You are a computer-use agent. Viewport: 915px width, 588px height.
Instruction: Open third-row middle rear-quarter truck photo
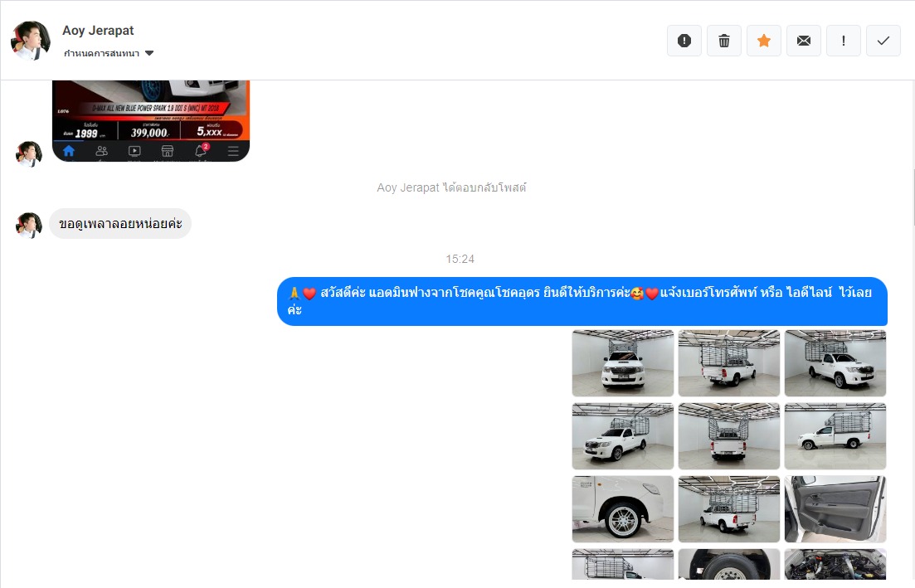coord(729,509)
